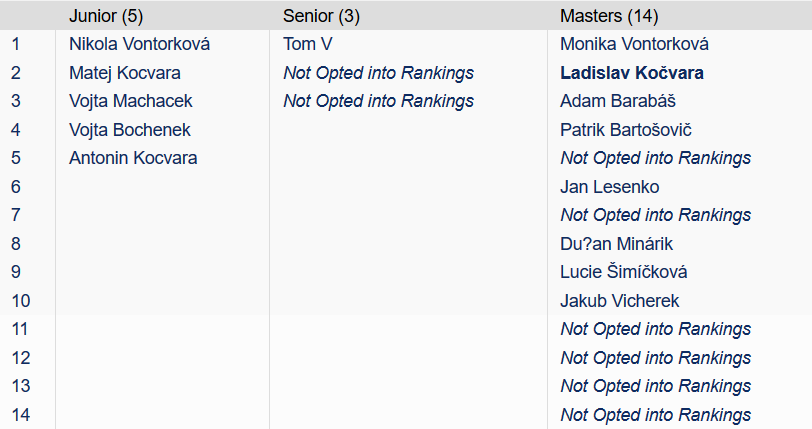Select Jan Lesenko at rank 6
Viewport: 812px width, 429px height.
[x=610, y=187]
